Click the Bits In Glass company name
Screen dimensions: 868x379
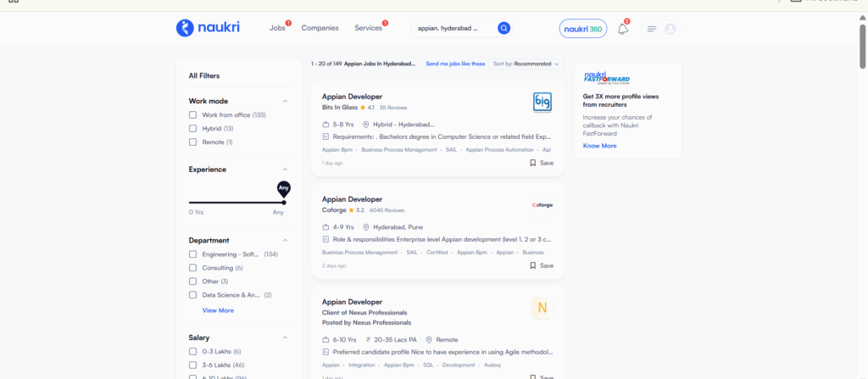click(340, 108)
